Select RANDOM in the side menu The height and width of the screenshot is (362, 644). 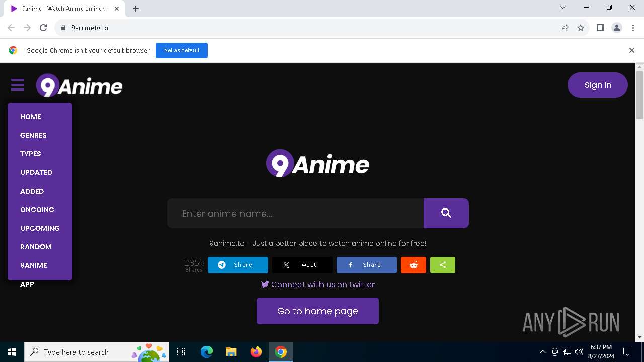(x=36, y=247)
